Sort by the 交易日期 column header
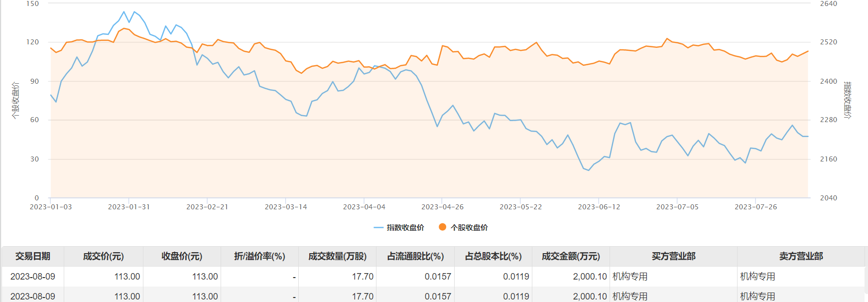The width and height of the screenshot is (868, 302). click(33, 256)
